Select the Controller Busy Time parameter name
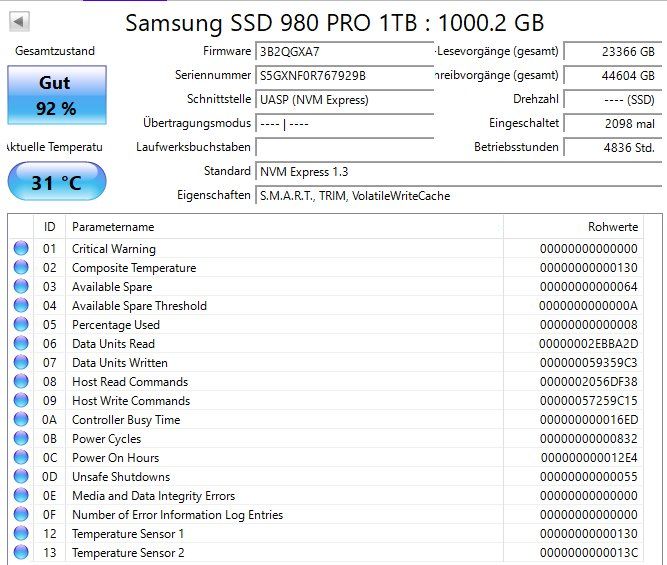The height and width of the screenshot is (565, 667). (126, 420)
